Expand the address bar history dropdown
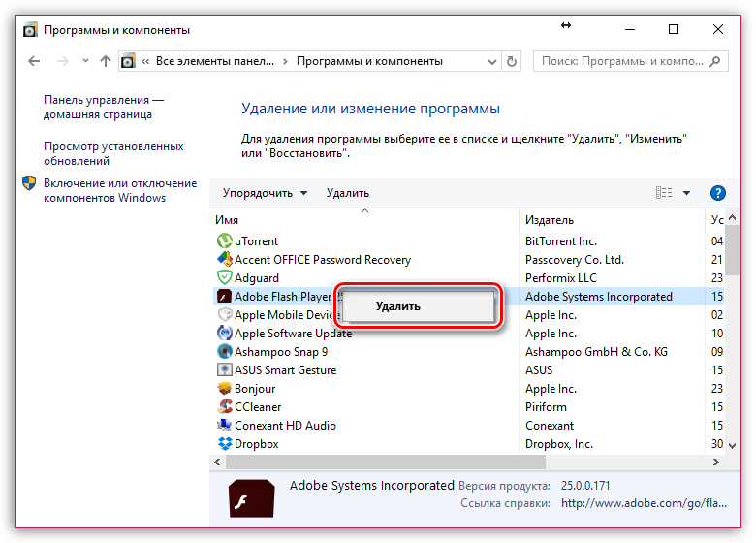This screenshot has height=543, width=756. tap(490, 61)
